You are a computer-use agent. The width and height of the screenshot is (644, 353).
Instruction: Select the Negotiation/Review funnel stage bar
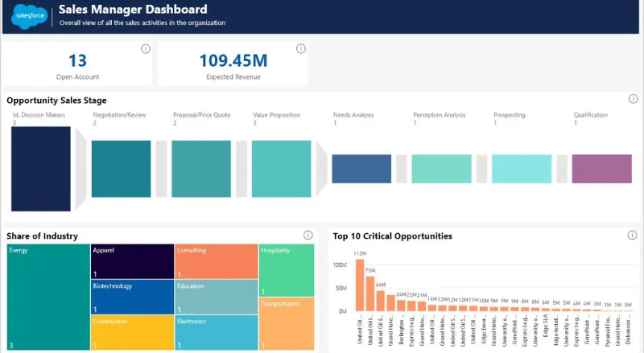tap(122, 169)
